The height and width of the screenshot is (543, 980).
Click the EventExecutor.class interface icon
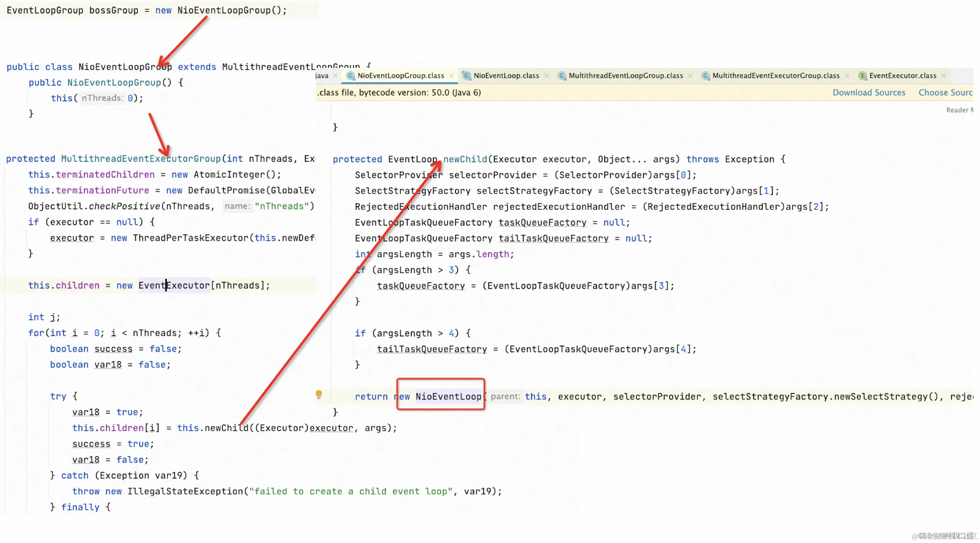862,76
